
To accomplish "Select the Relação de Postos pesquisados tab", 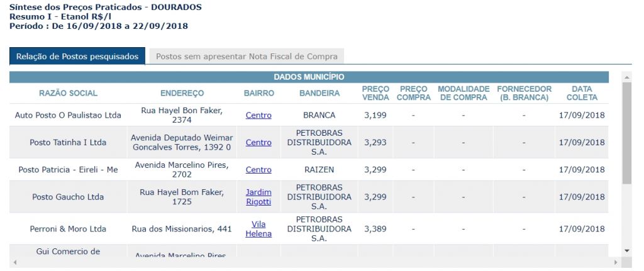I will 77,57.
